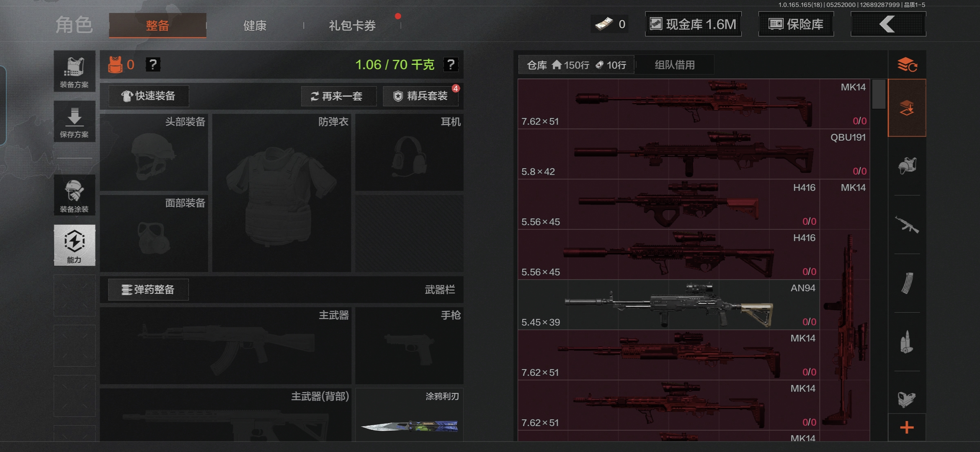The height and width of the screenshot is (452, 980).
Task: Open the 精兵套装 set button
Action: [x=420, y=96]
